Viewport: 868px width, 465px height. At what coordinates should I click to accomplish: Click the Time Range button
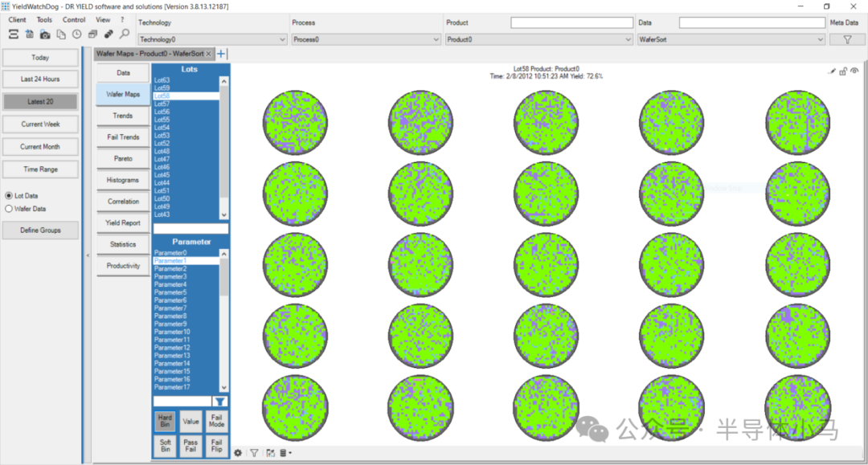pos(40,169)
